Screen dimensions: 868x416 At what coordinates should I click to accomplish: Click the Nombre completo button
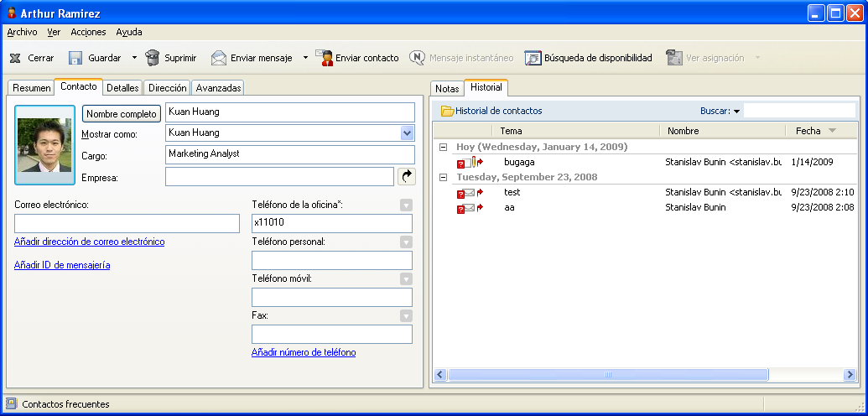(x=122, y=113)
